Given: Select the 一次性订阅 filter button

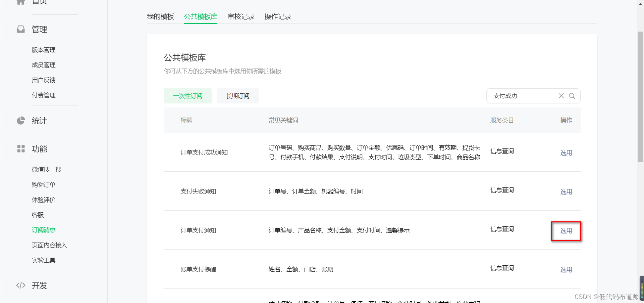Looking at the screenshot, I should tap(187, 96).
